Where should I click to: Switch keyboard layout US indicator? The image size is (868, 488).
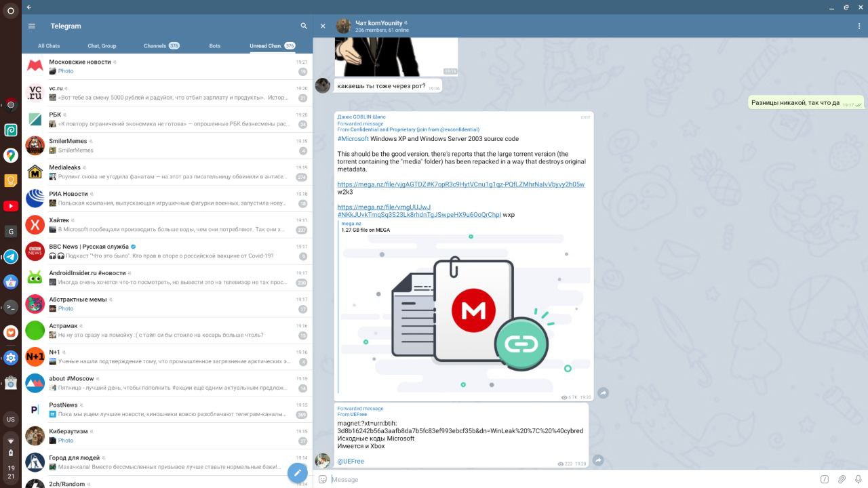(x=10, y=420)
